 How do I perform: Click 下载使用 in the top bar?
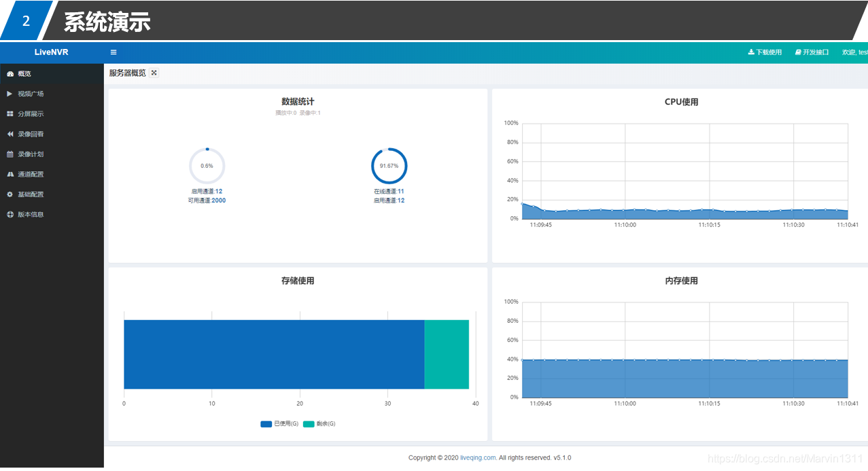(765, 52)
